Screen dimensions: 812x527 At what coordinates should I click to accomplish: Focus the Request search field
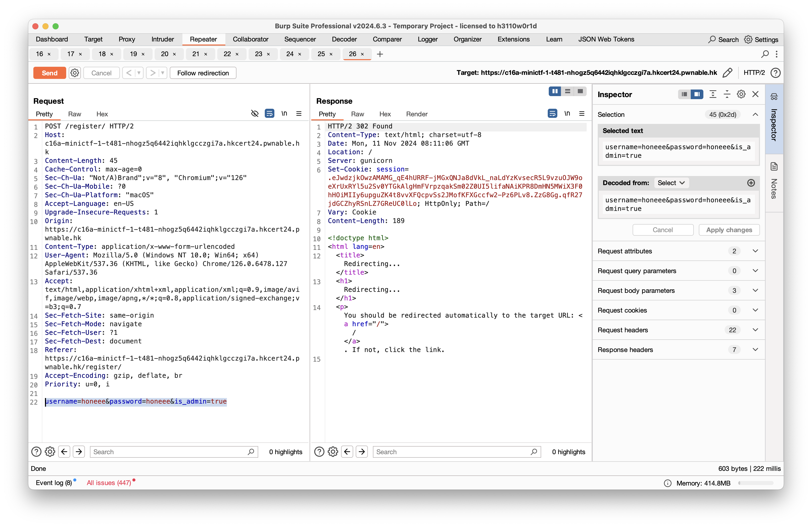coord(174,452)
